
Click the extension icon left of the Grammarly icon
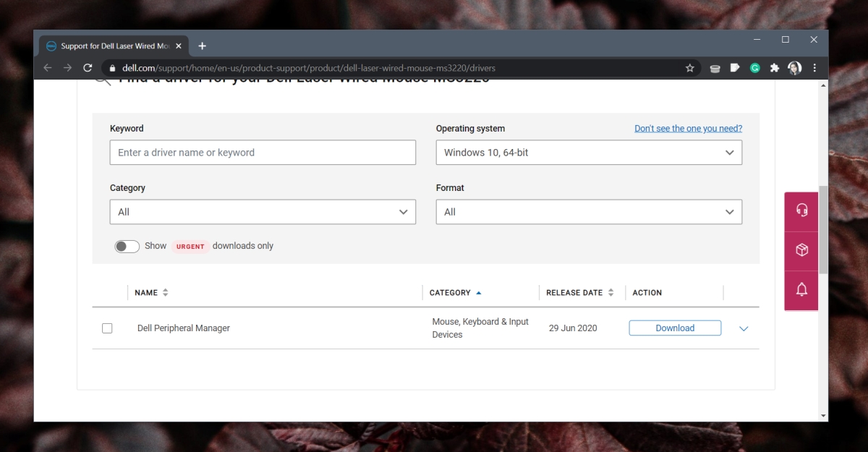point(735,68)
